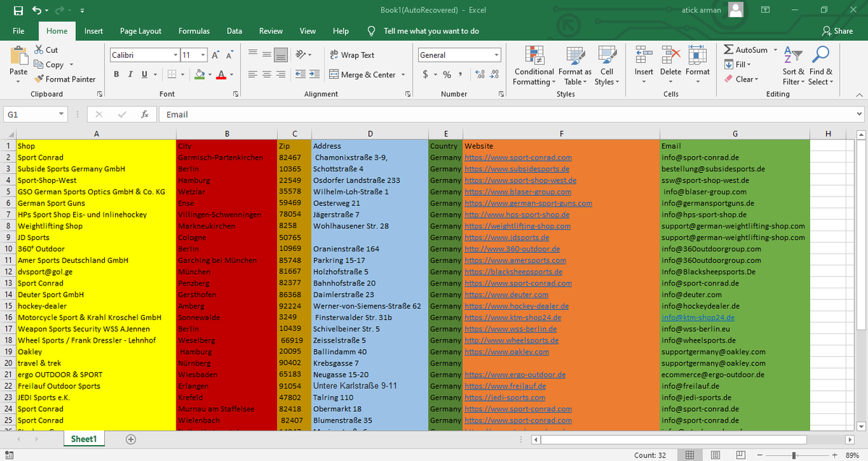This screenshot has width=868, height=461.
Task: Click the info@ktm-shop24.de email link
Action: (x=698, y=317)
